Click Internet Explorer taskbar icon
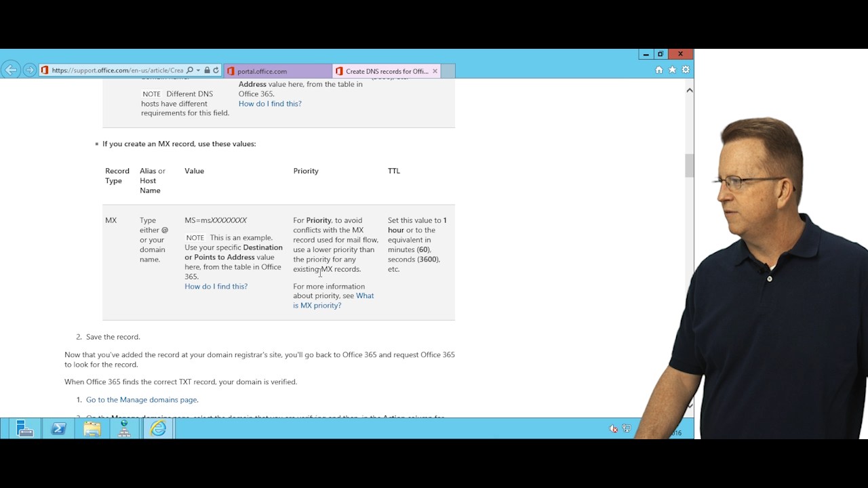Viewport: 868px width, 488px height. click(158, 428)
